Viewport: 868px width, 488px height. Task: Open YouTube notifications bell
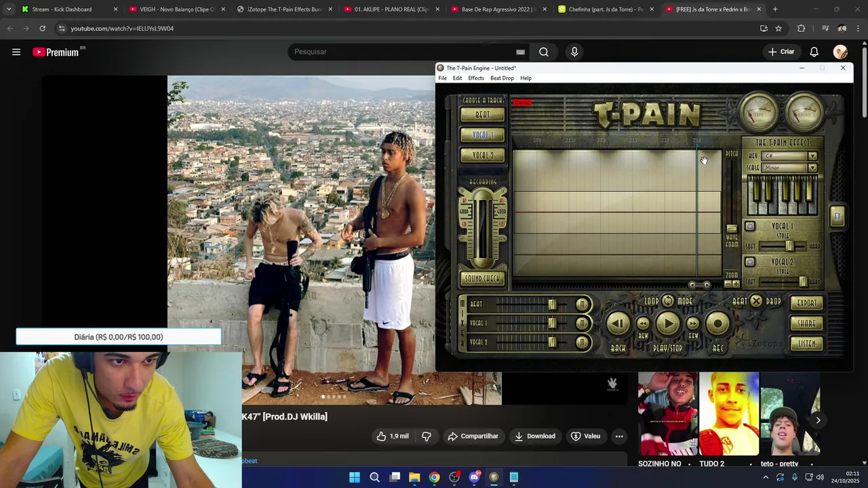coord(814,52)
